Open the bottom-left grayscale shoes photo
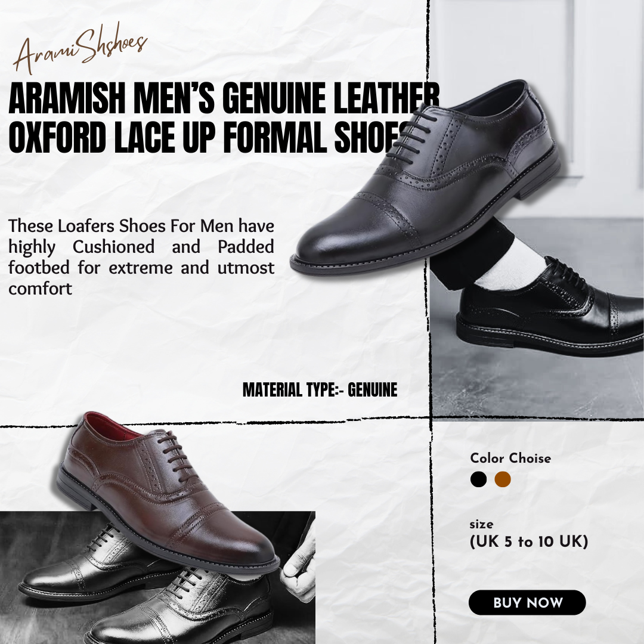This screenshot has width=644, height=644. pos(157,577)
